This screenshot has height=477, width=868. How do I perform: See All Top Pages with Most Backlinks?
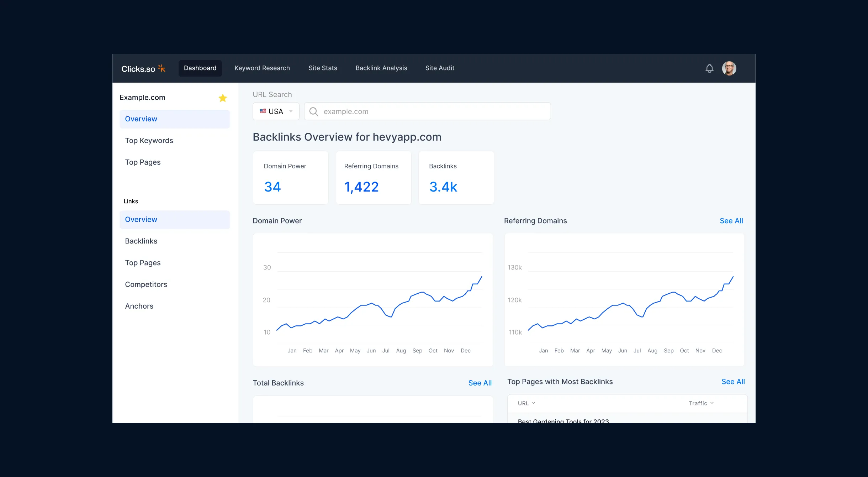click(733, 382)
